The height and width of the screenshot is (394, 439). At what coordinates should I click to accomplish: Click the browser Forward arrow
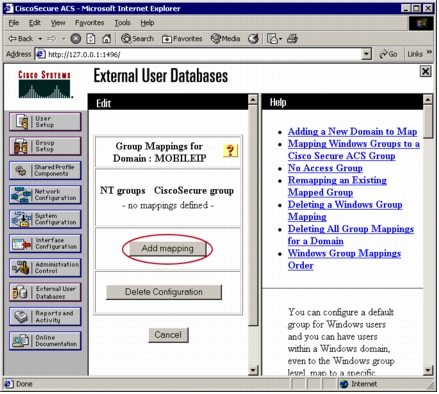coord(51,39)
